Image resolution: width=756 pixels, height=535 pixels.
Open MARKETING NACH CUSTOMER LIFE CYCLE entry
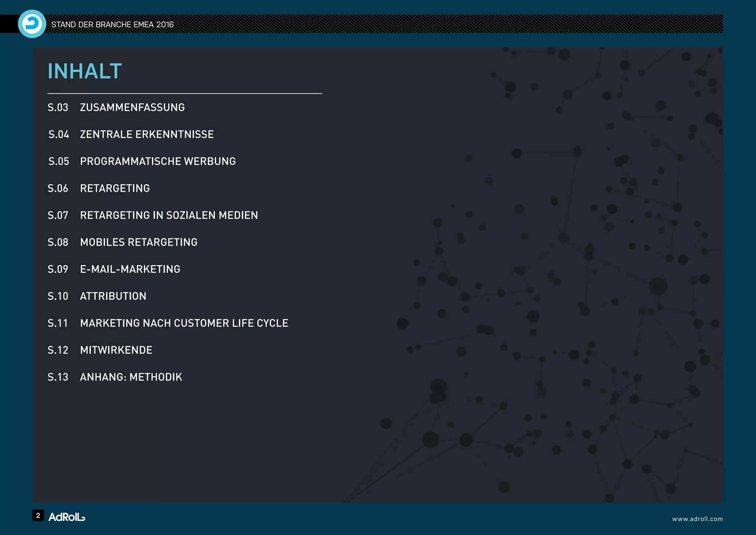click(184, 323)
